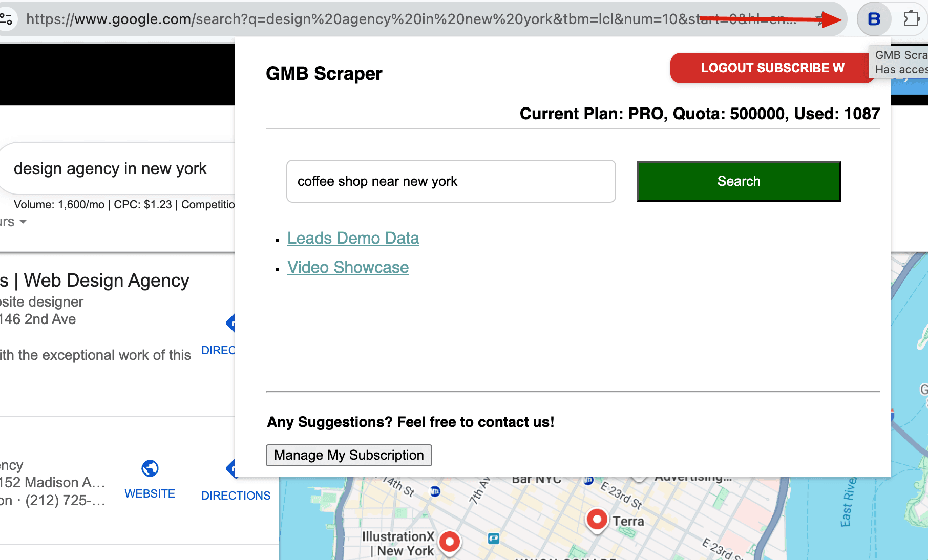This screenshot has width=928, height=560.
Task: Click the coffee shop search input field
Action: point(451,181)
